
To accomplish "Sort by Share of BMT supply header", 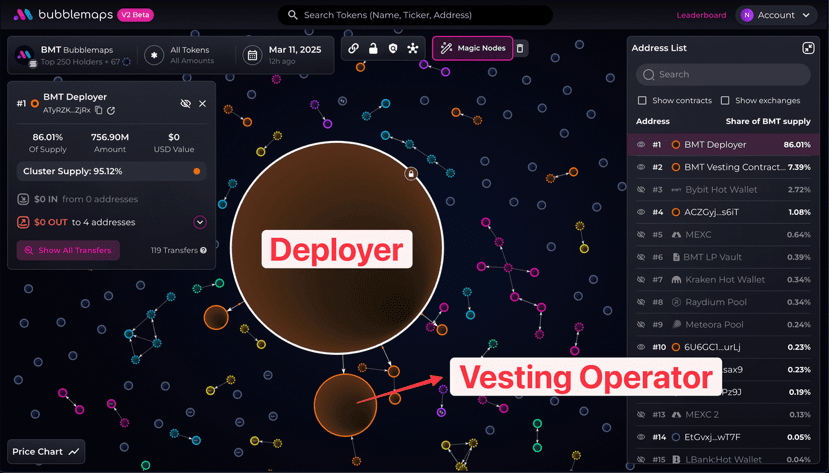I will (x=768, y=121).
